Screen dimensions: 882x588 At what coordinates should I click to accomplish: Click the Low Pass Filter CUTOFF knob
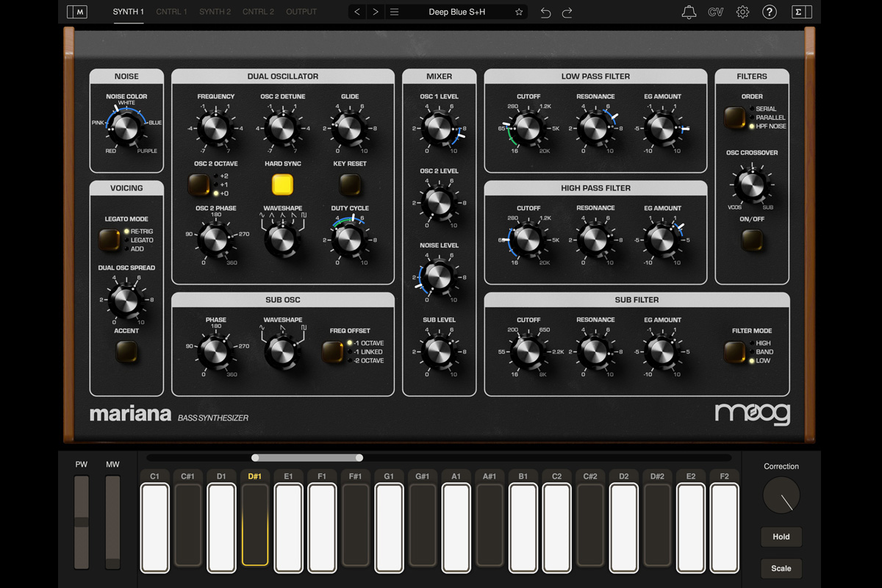[x=528, y=128]
